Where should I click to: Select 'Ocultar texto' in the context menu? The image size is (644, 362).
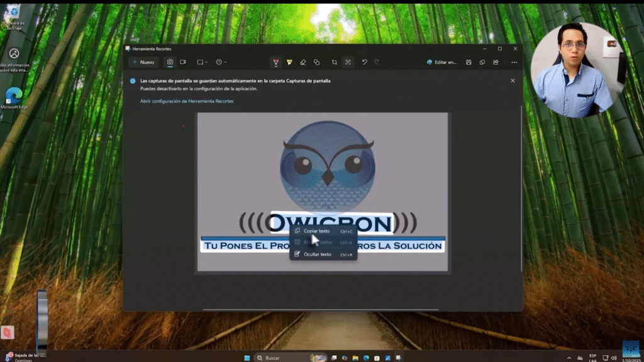tap(317, 255)
